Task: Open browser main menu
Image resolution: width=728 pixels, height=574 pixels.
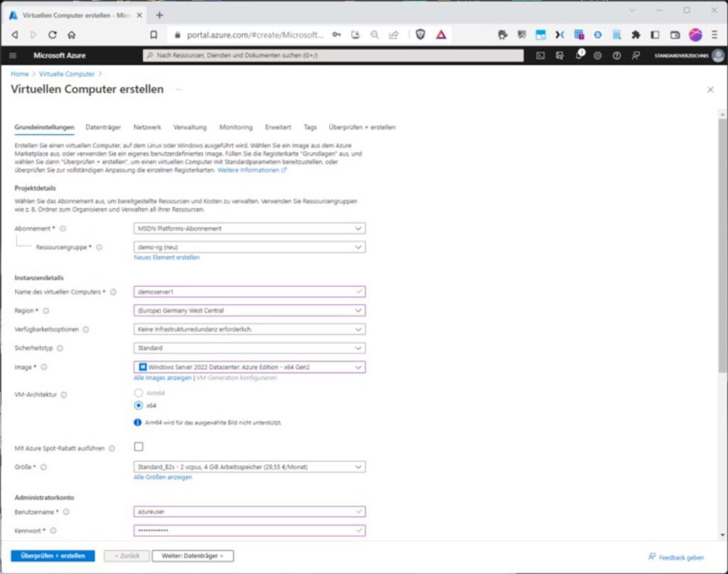Action: tap(715, 35)
